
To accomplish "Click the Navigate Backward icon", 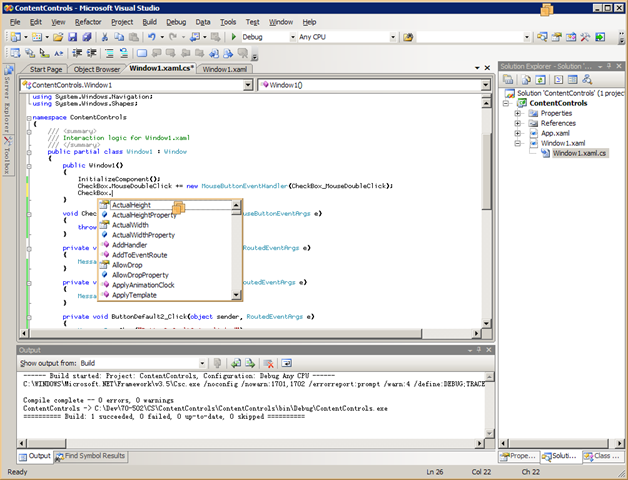I will [x=195, y=37].
